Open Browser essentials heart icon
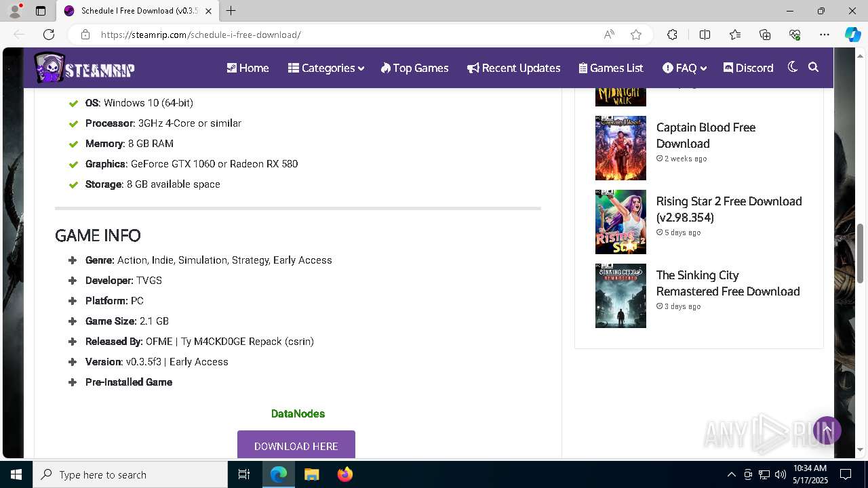The image size is (868, 488). click(x=795, y=35)
